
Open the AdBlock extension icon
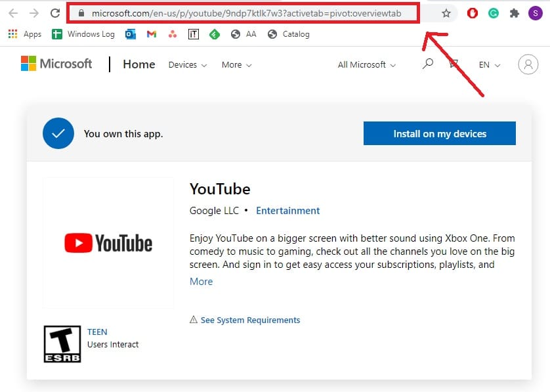(472, 13)
